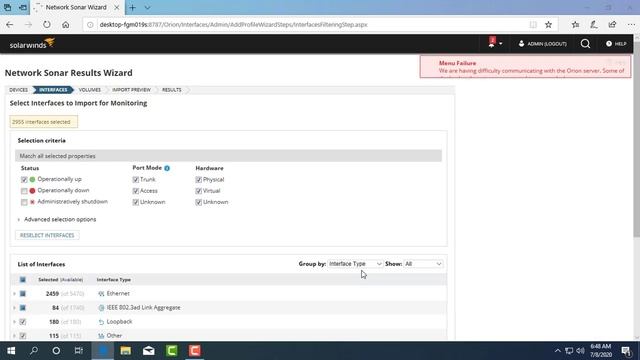This screenshot has width=640, height=360.
Task: Open browser settings ellipsis menu
Action: [x=631, y=24]
